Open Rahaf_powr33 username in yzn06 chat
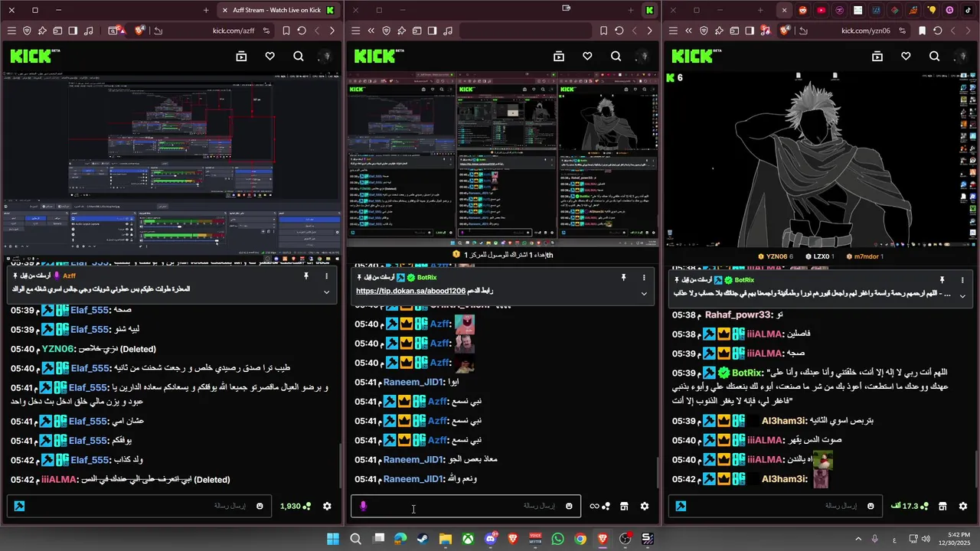Screen dimensions: 980x551 738,315
